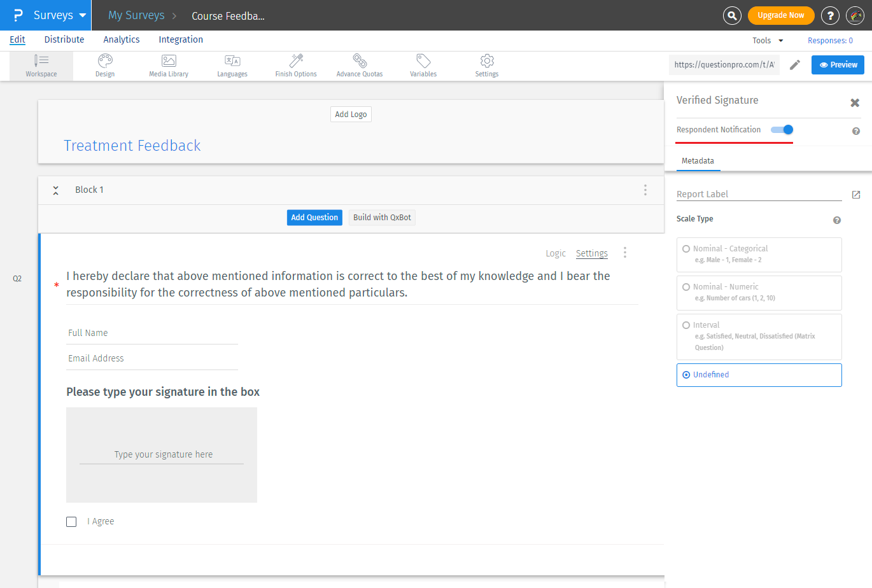Open the Languages tool
Image resolution: width=872 pixels, height=588 pixels.
tap(232, 66)
